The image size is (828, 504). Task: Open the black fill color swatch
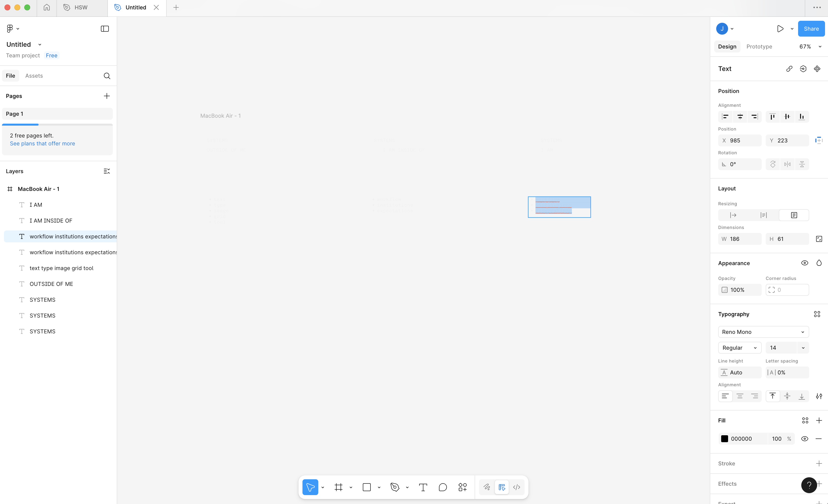(x=725, y=439)
